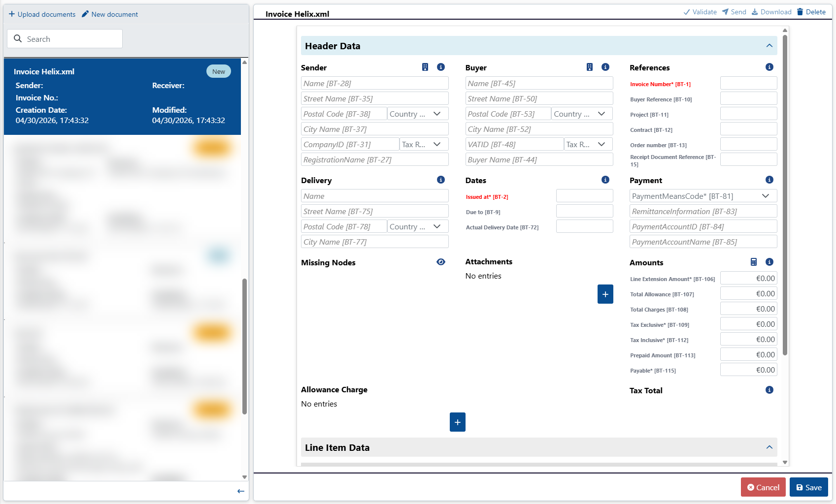Click form scrollbar down arrow
This screenshot has width=836, height=504.
tap(785, 462)
